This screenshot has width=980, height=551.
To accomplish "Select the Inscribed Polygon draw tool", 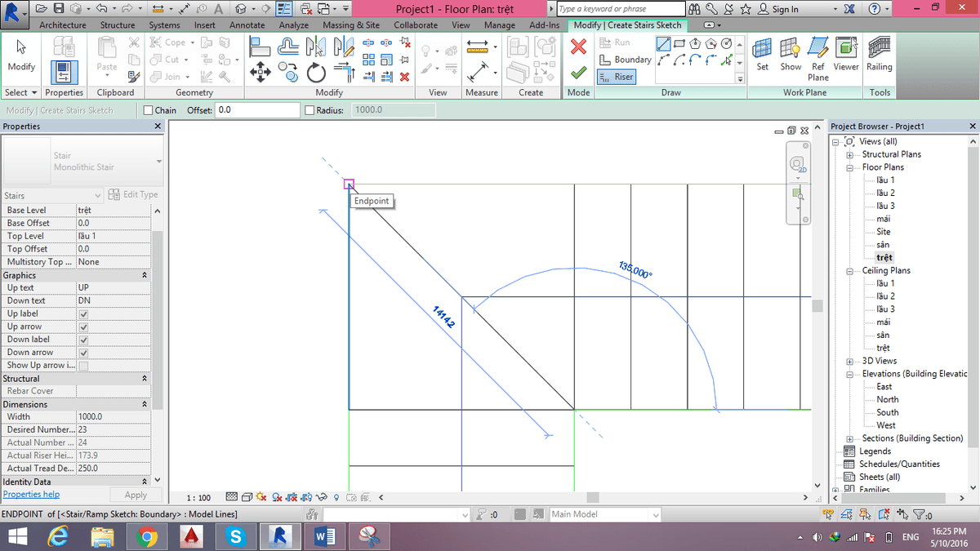I will tap(696, 43).
